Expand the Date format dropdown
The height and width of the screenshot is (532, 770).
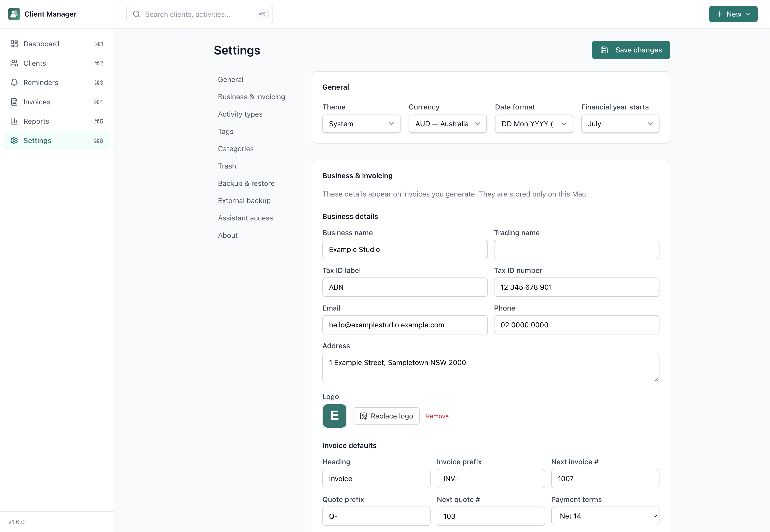click(x=534, y=124)
